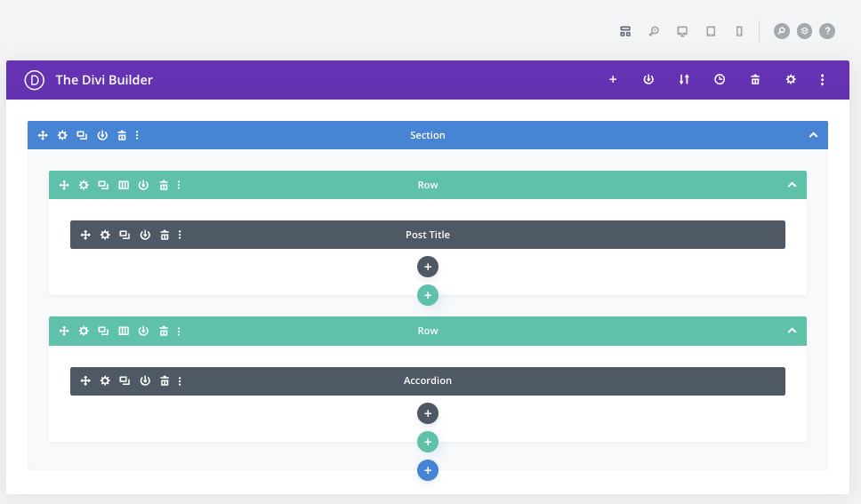Open Accordion module three-dot menu
Image resolution: width=861 pixels, height=504 pixels.
pos(180,380)
